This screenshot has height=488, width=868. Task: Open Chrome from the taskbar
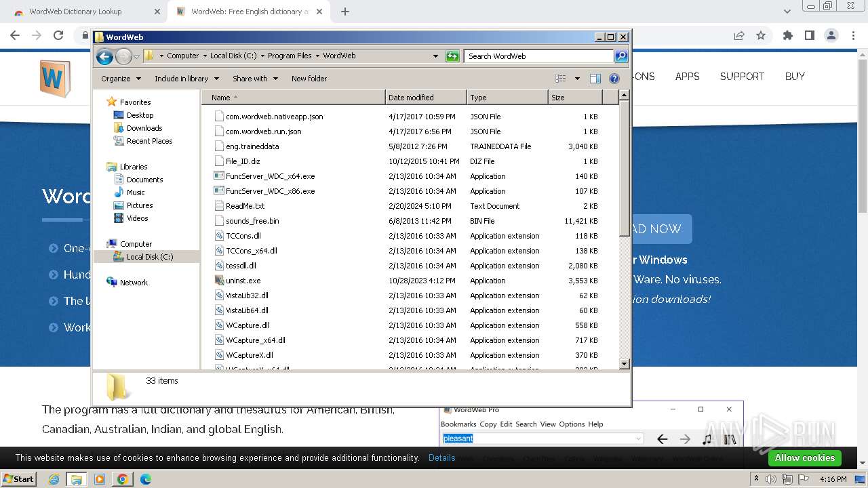122,479
